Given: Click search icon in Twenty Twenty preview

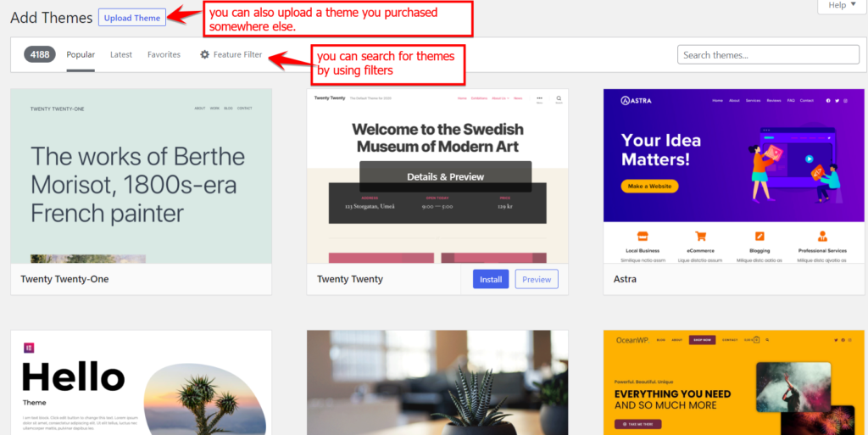Looking at the screenshot, I should pyautogui.click(x=559, y=98).
